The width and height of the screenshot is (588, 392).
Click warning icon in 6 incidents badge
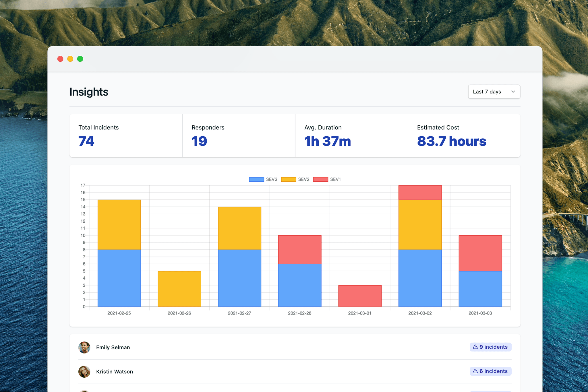click(x=475, y=371)
